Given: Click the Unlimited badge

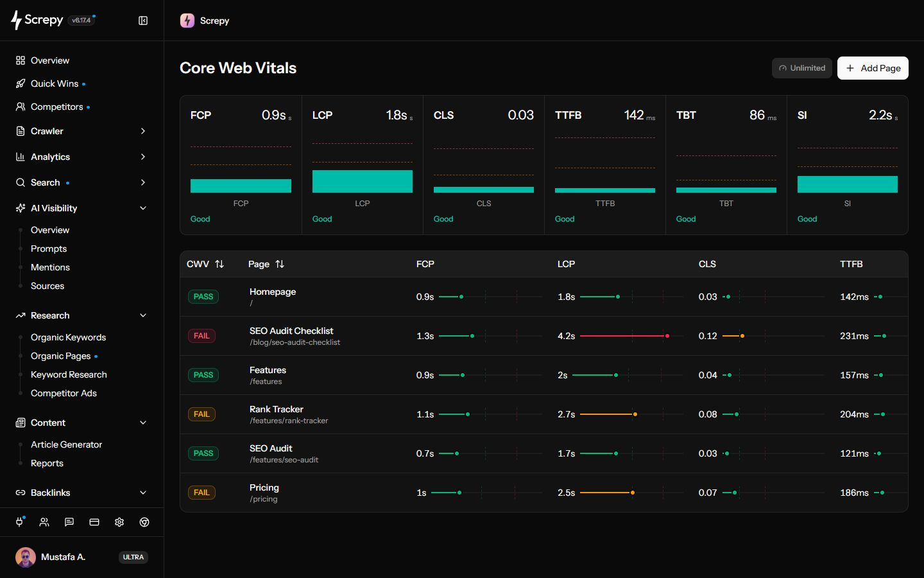Looking at the screenshot, I should click(802, 68).
